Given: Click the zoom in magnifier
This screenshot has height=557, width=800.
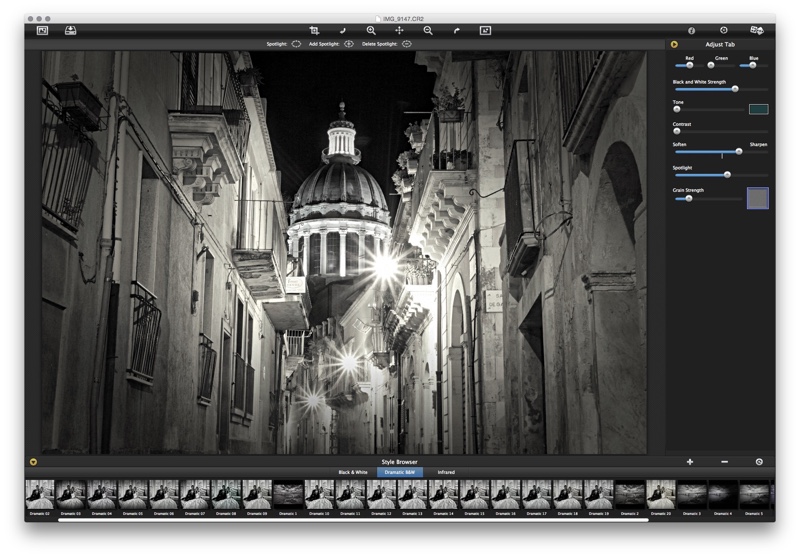Looking at the screenshot, I should (371, 31).
